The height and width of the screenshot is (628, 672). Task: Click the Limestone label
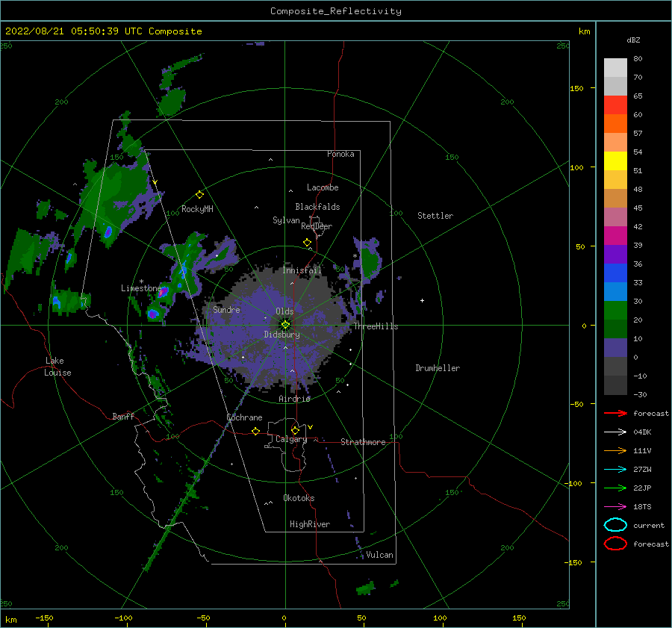141,288
